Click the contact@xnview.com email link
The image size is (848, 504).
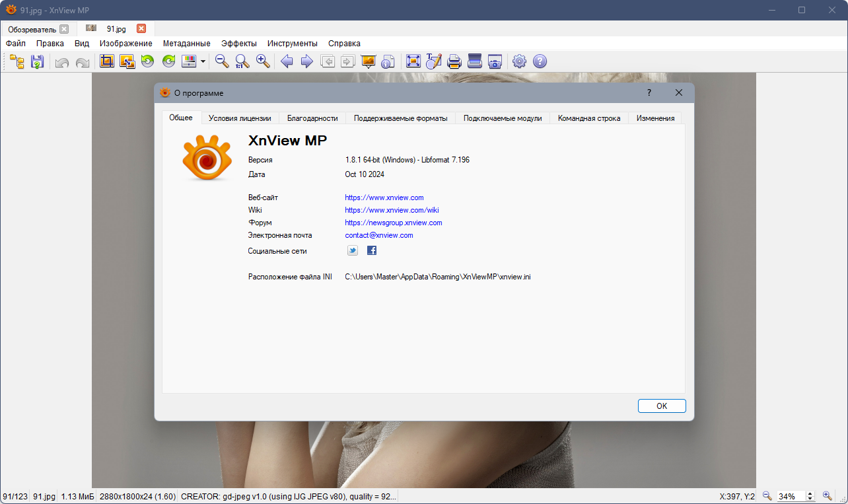[379, 235]
